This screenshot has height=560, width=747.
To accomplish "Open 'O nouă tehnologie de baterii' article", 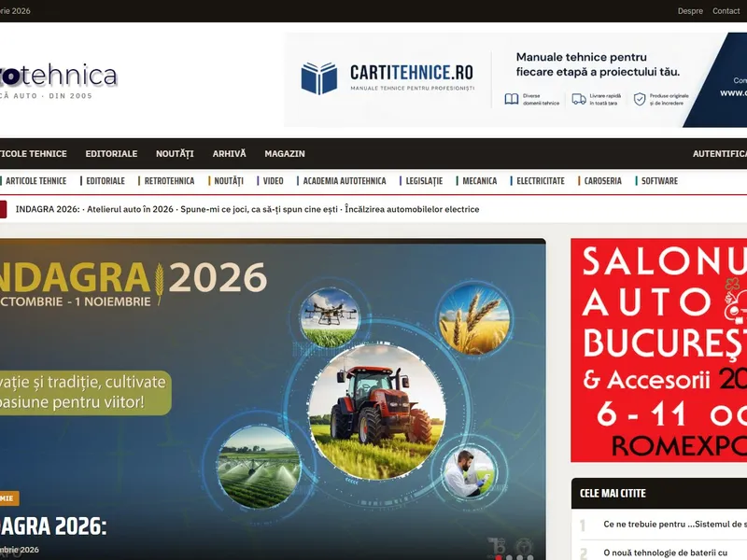I will [x=666, y=553].
